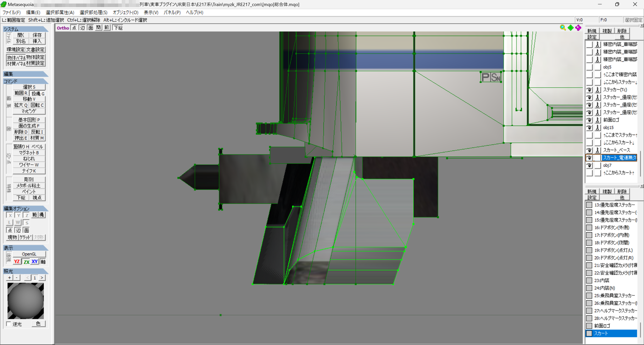644x345 pixels.
Task: Toggle lock icon for 前面ロゴ object
Action: (x=598, y=120)
